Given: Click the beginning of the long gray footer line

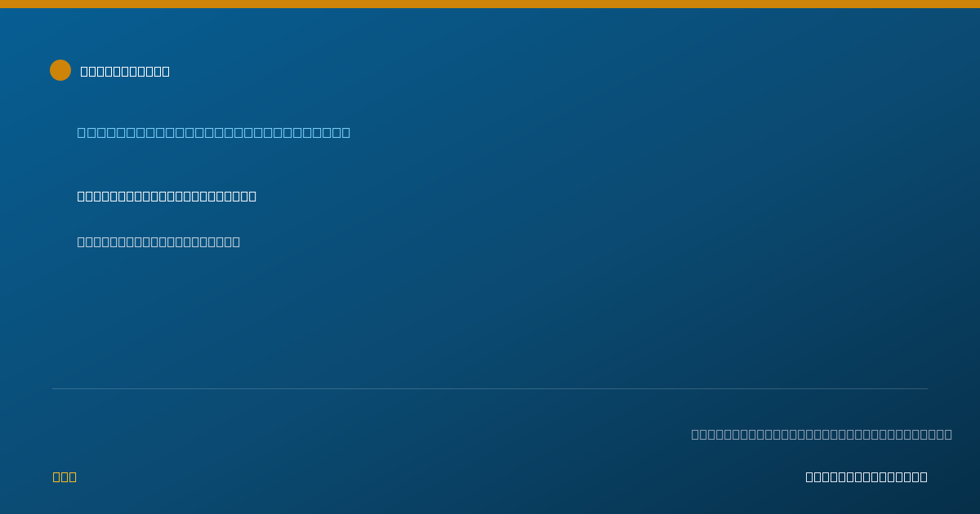Looking at the screenshot, I should click(695, 434).
